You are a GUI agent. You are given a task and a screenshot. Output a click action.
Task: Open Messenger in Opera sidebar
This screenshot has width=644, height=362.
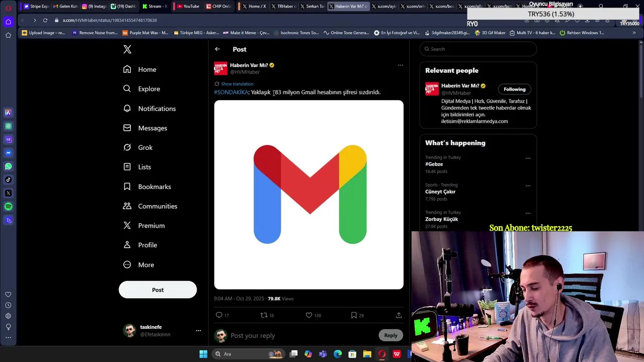click(x=8, y=153)
